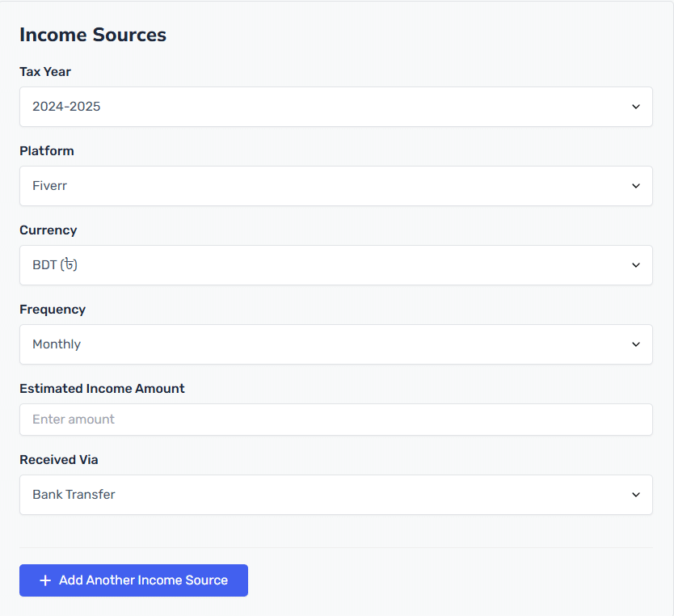The image size is (674, 616).
Task: Click the chevron arrow in Frequency field
Action: (x=636, y=344)
